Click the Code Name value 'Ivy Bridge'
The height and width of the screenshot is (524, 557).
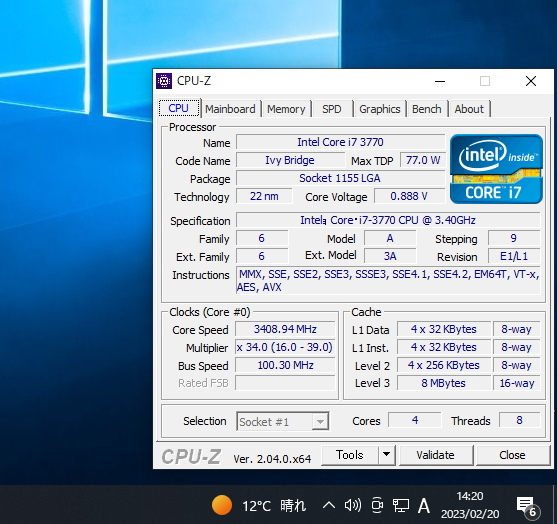tap(290, 161)
